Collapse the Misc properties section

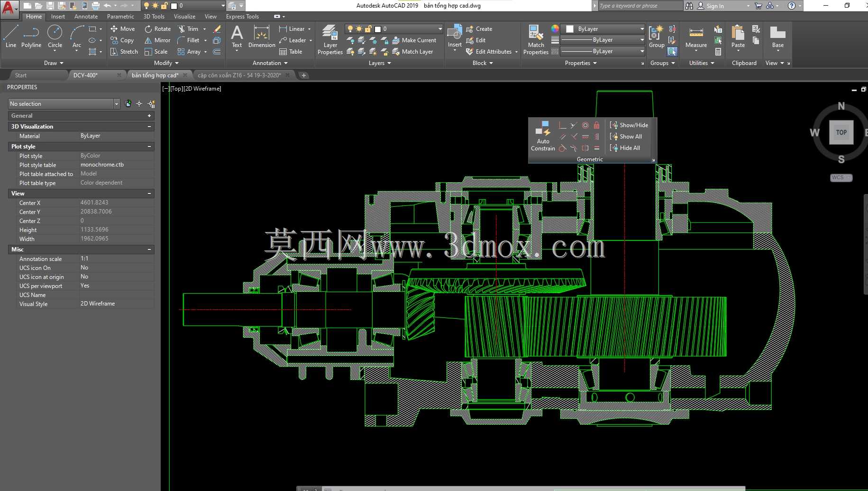tap(149, 250)
